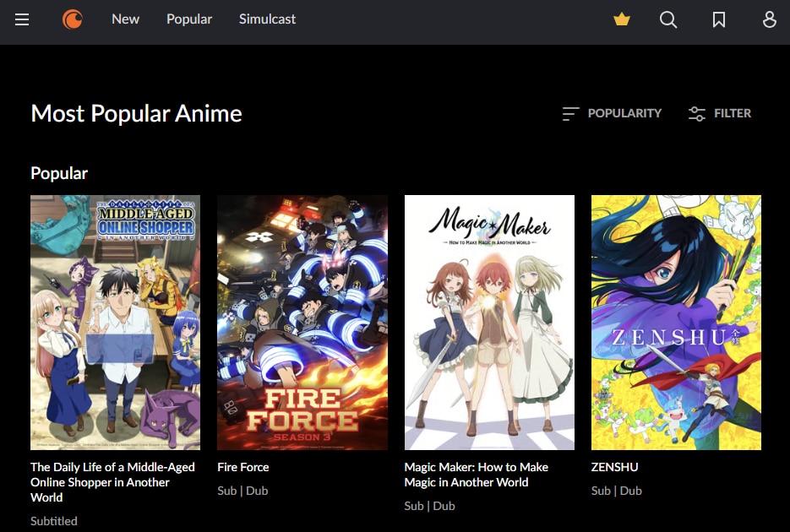Open the New menu item
The height and width of the screenshot is (532, 790).
(125, 19)
